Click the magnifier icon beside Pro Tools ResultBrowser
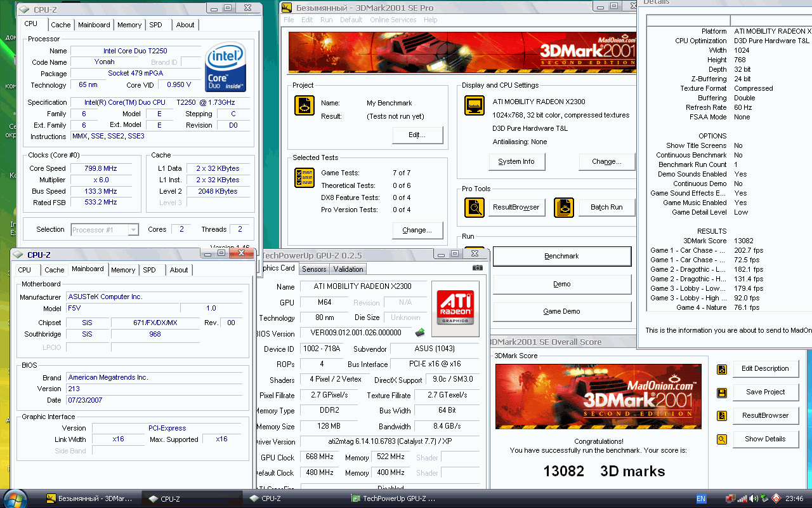This screenshot has height=508, width=812. point(475,207)
